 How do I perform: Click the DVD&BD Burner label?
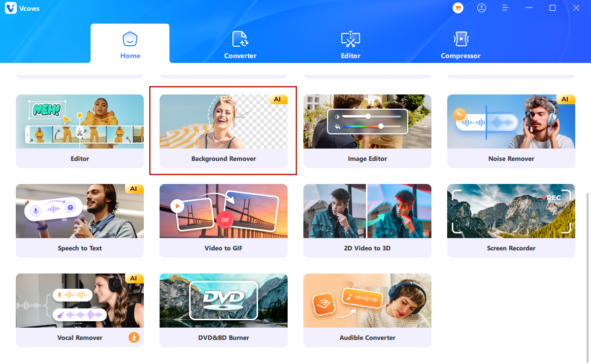[x=224, y=338]
